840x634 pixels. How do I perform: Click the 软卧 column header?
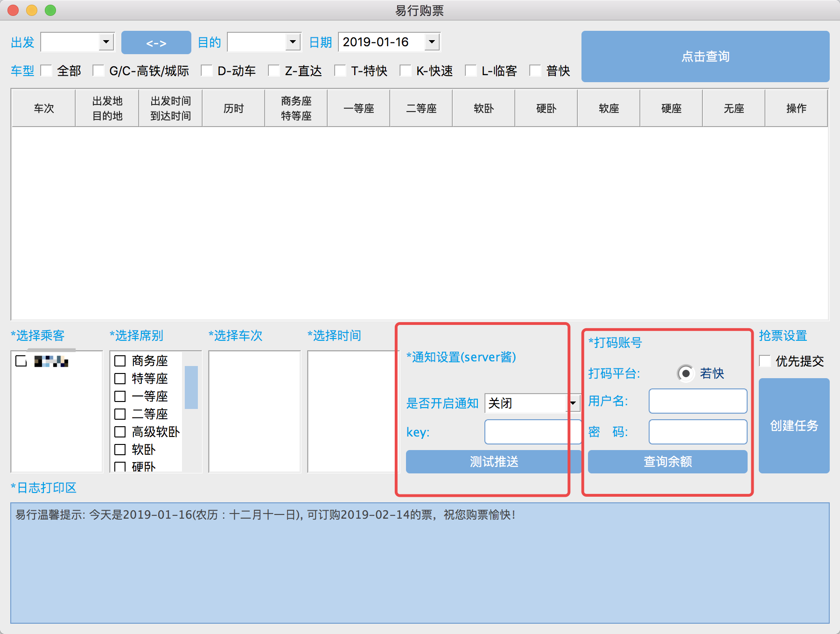(484, 108)
